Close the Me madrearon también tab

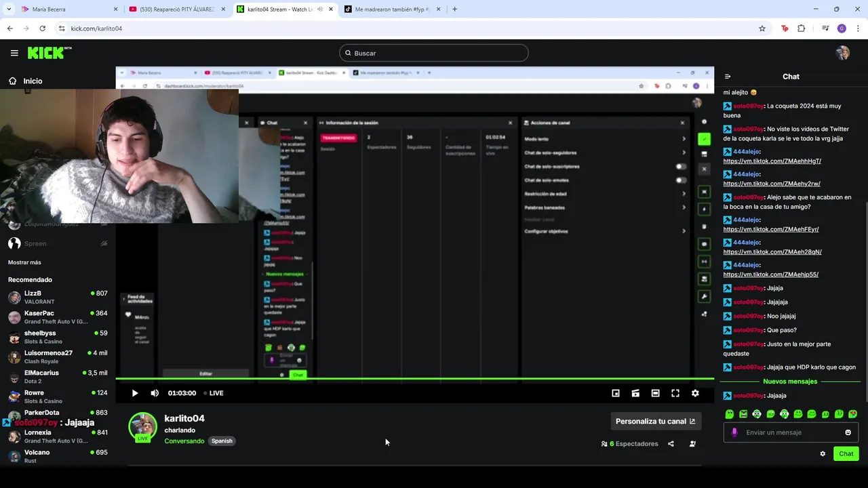tap(438, 9)
